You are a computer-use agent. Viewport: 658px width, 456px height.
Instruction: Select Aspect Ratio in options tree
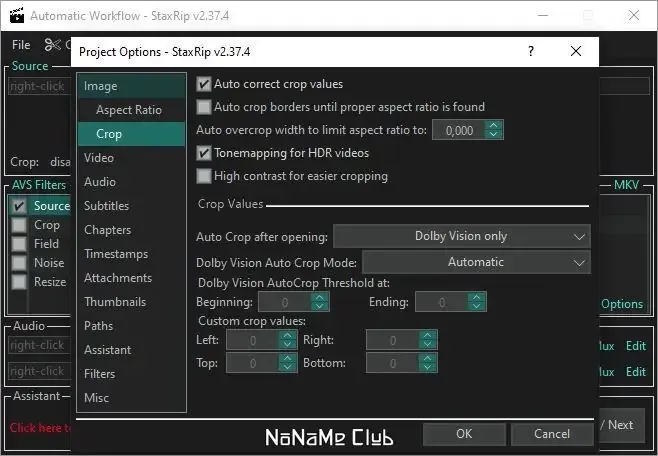click(x=131, y=110)
